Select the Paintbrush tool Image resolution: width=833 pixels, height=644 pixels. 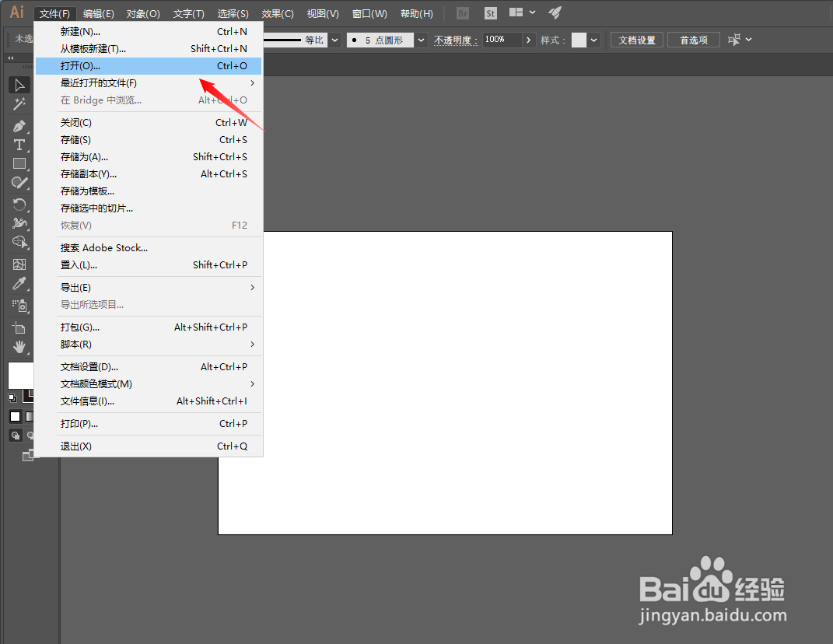pyautogui.click(x=19, y=184)
